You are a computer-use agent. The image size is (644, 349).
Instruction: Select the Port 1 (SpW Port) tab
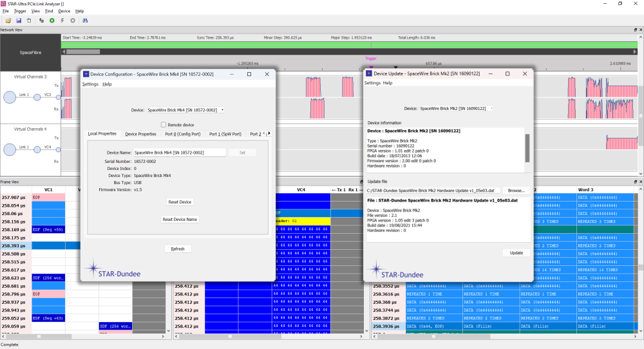point(227,134)
